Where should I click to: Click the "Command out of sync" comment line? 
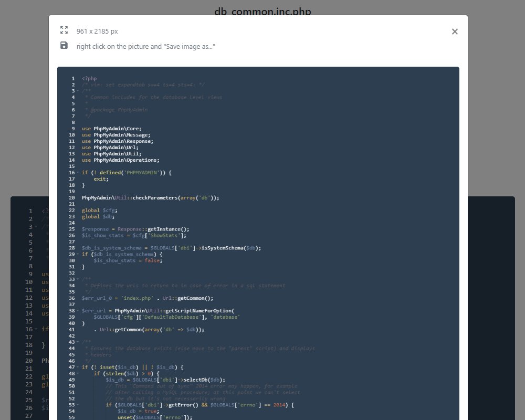[x=202, y=386]
